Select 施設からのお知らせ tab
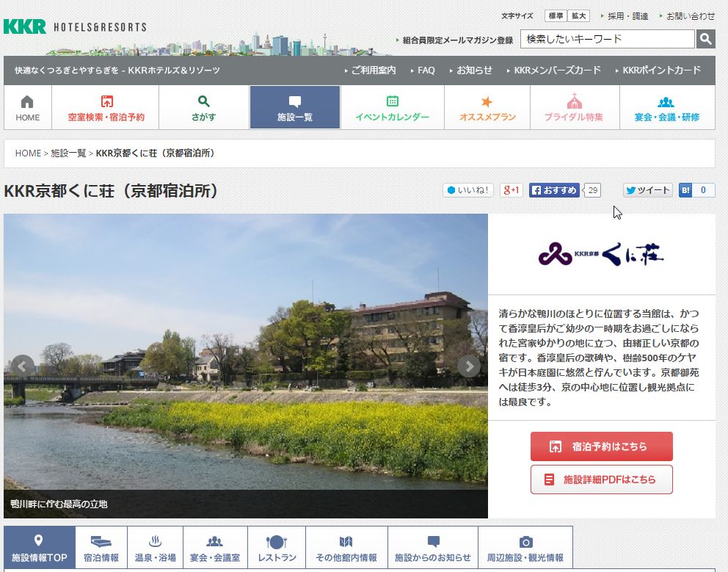Screen dimensions: 728x572 coord(433,548)
